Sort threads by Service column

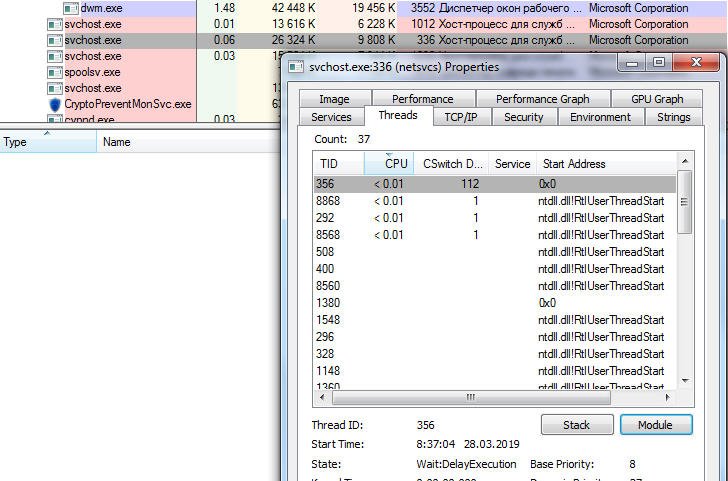coord(513,164)
